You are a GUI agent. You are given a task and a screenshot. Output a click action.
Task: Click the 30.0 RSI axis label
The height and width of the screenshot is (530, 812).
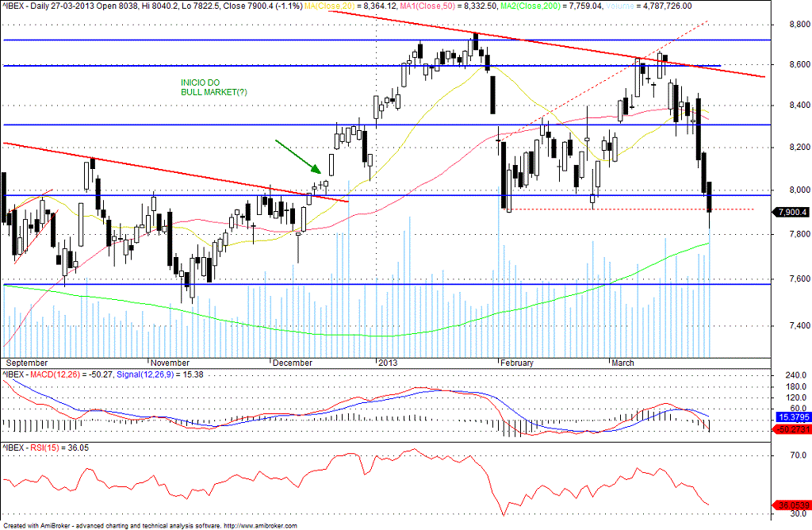point(798,514)
